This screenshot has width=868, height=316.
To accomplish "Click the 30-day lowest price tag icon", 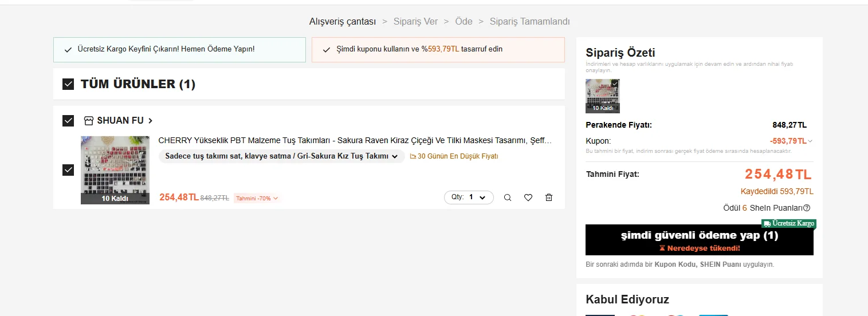I will click(413, 156).
